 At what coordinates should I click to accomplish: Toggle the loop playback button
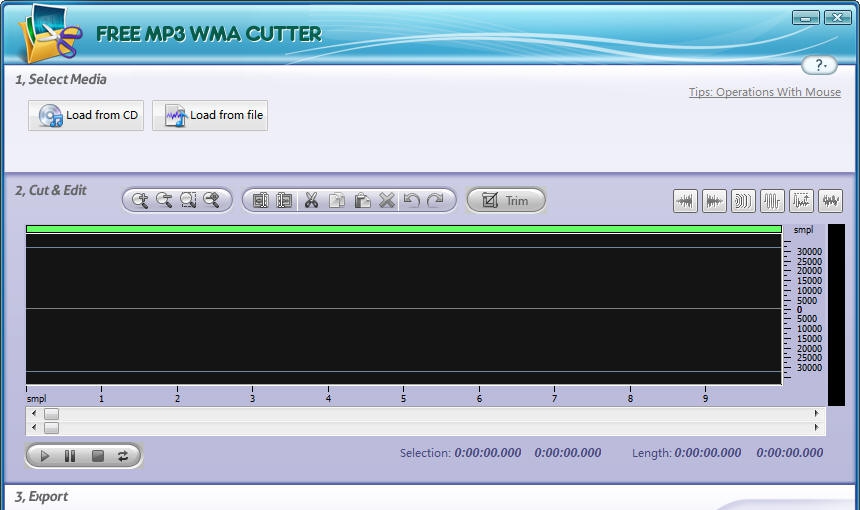pos(123,456)
